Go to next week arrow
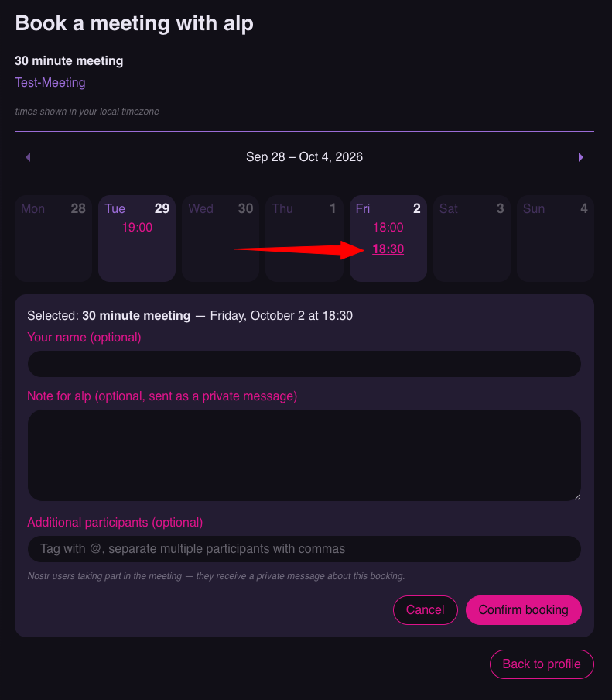The image size is (612, 700). [580, 157]
